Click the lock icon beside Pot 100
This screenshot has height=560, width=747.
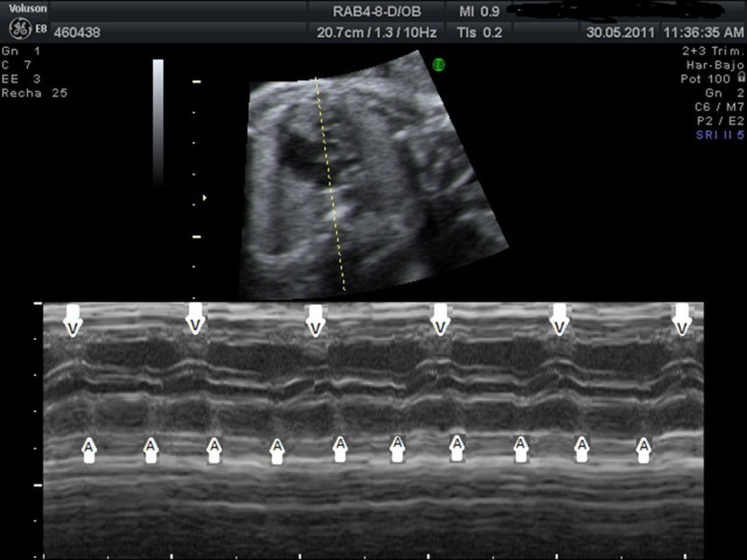[741, 77]
